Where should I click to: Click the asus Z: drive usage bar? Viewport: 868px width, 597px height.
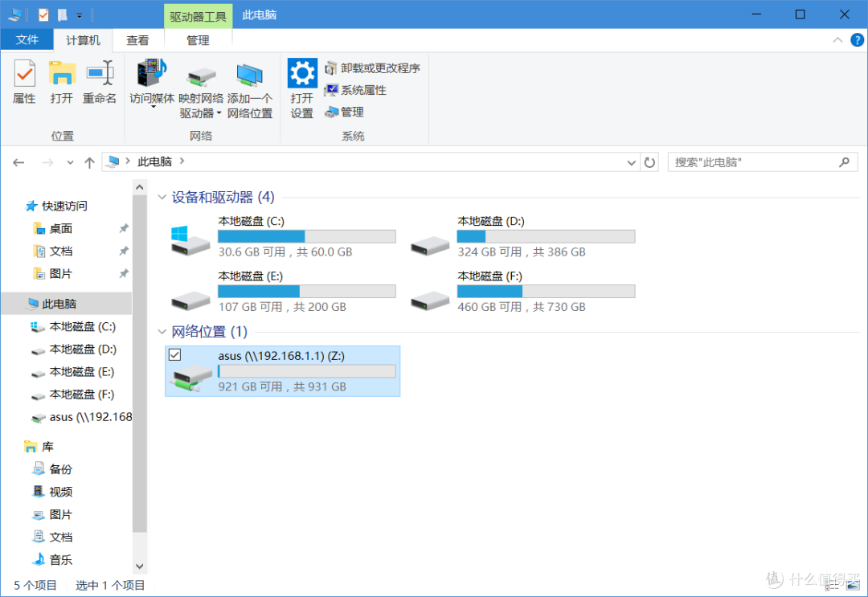click(x=307, y=370)
